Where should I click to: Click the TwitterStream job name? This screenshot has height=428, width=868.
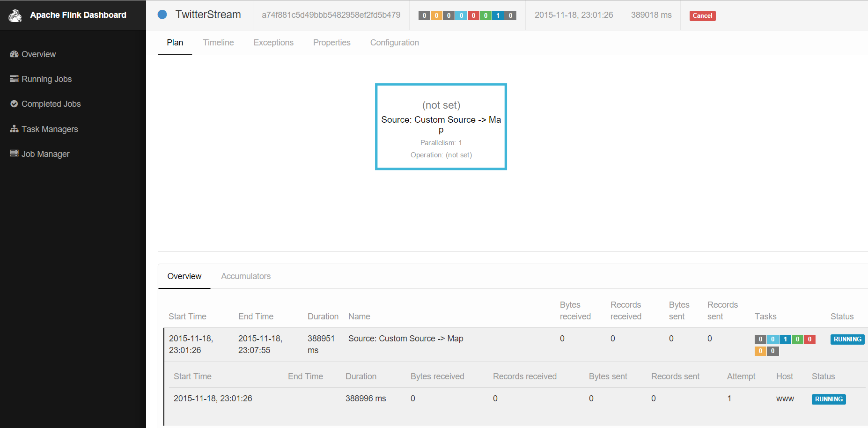tap(208, 15)
